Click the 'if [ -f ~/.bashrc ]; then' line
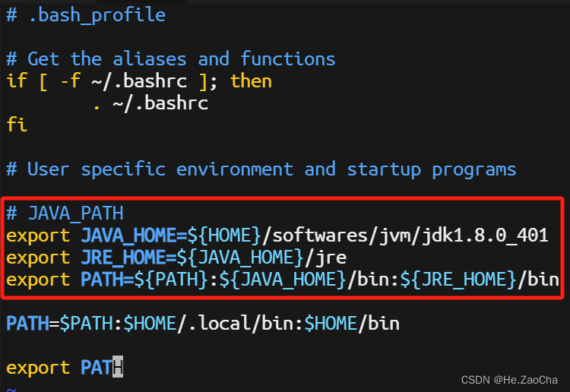 pyautogui.click(x=139, y=81)
